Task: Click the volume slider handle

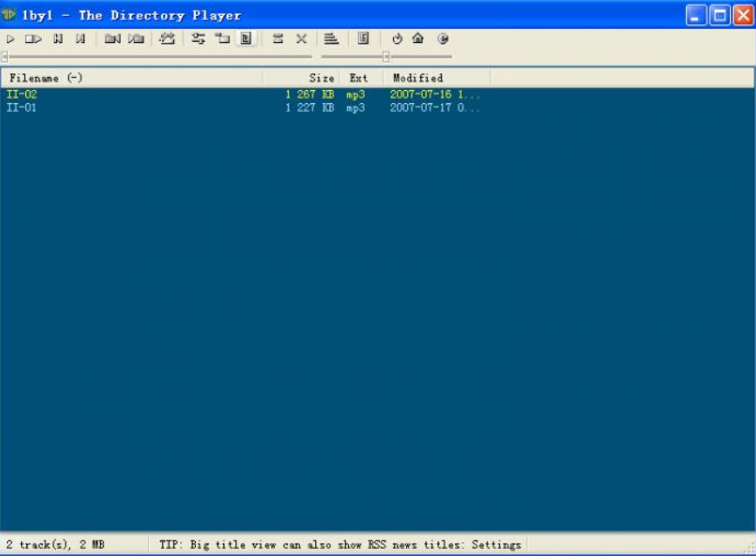Action: (385, 57)
